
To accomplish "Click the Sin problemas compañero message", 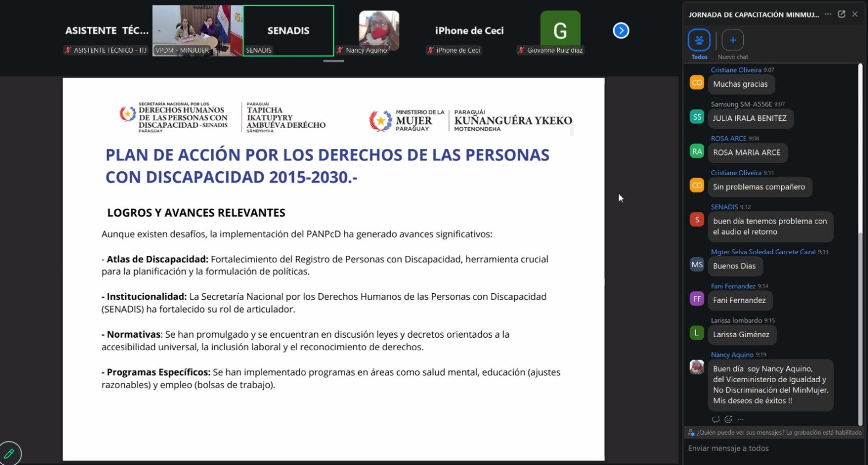I will coord(759,187).
